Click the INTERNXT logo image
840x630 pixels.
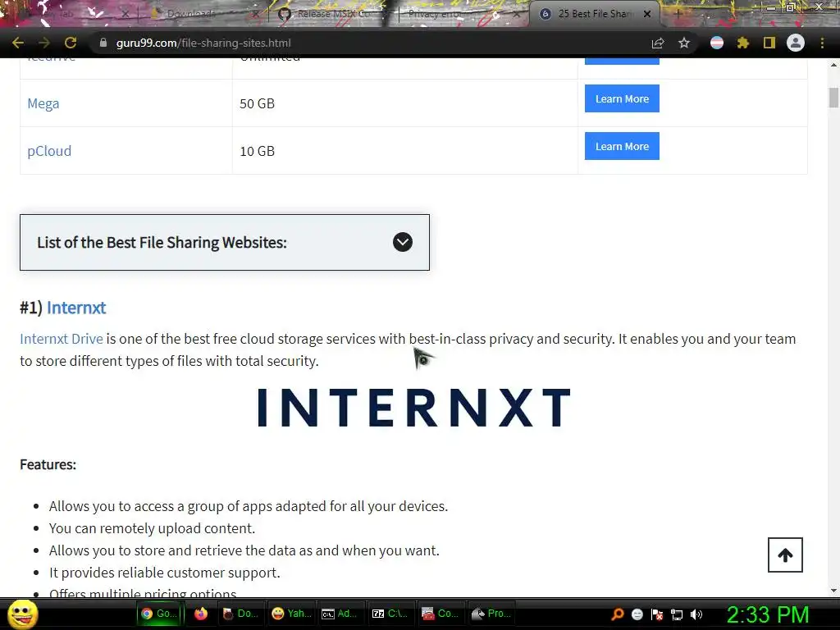point(413,408)
